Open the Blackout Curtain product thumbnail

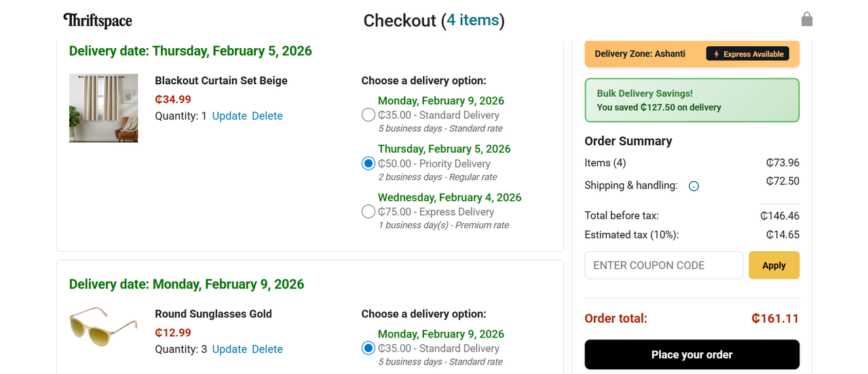pyautogui.click(x=104, y=108)
